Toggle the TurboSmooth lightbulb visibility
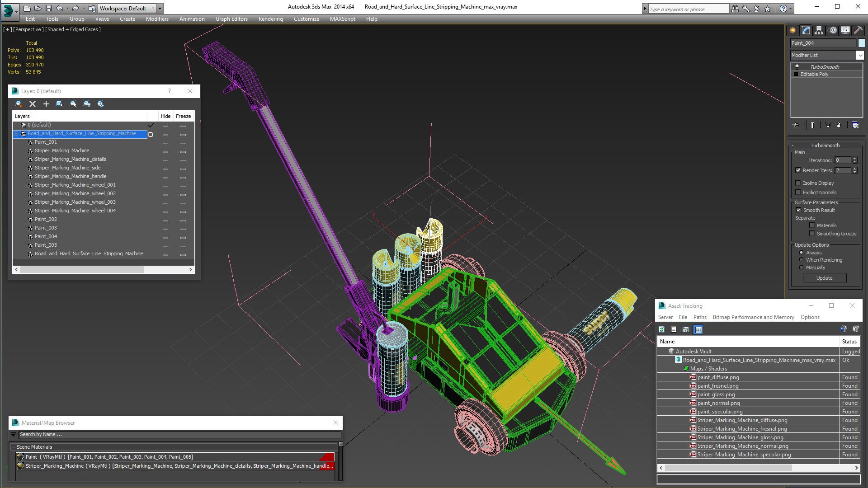This screenshot has height=488, width=868. pyautogui.click(x=797, y=66)
